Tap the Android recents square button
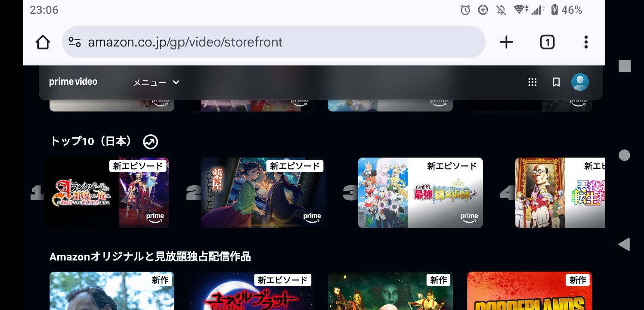644x310 pixels. coord(625,66)
